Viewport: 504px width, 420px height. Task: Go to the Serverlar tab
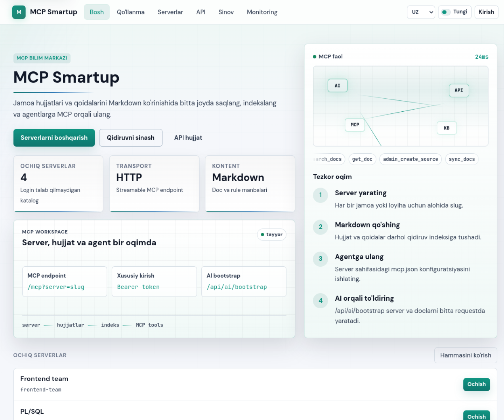pos(170,12)
